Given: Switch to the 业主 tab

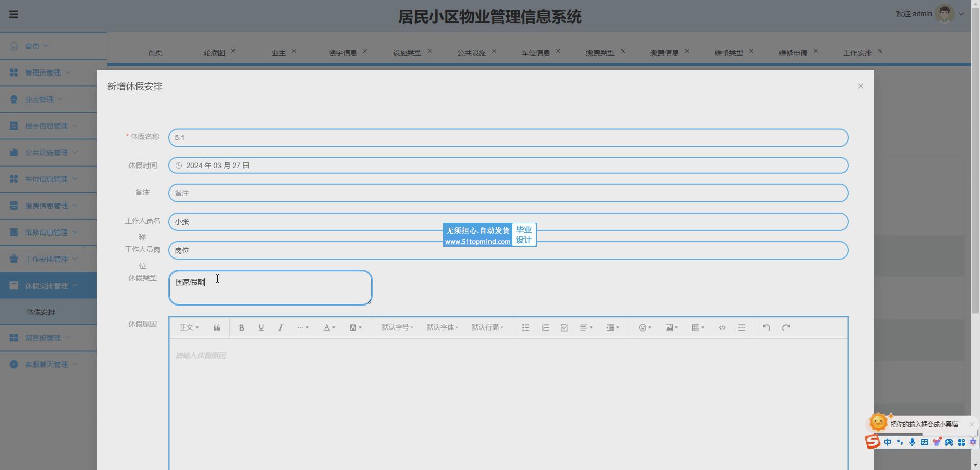Looking at the screenshot, I should pos(279,53).
